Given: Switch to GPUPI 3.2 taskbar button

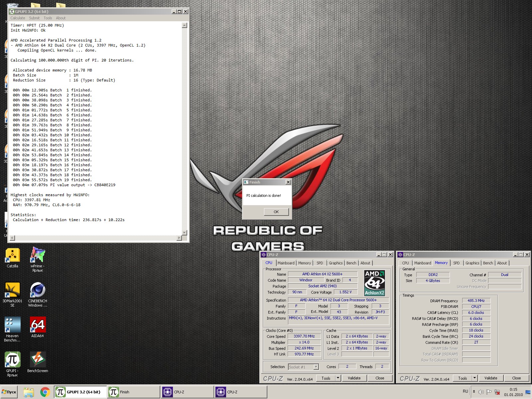Looking at the screenshot, I should pos(80,392).
